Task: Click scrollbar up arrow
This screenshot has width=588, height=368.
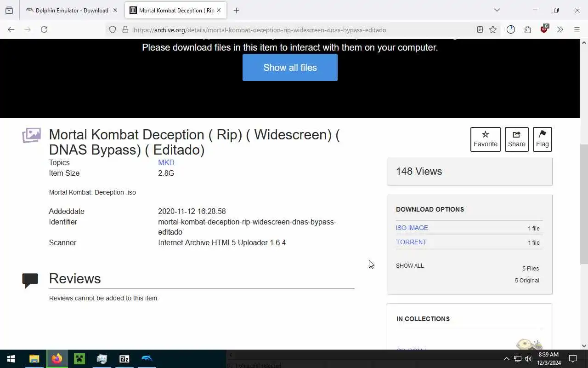Action: [584, 43]
